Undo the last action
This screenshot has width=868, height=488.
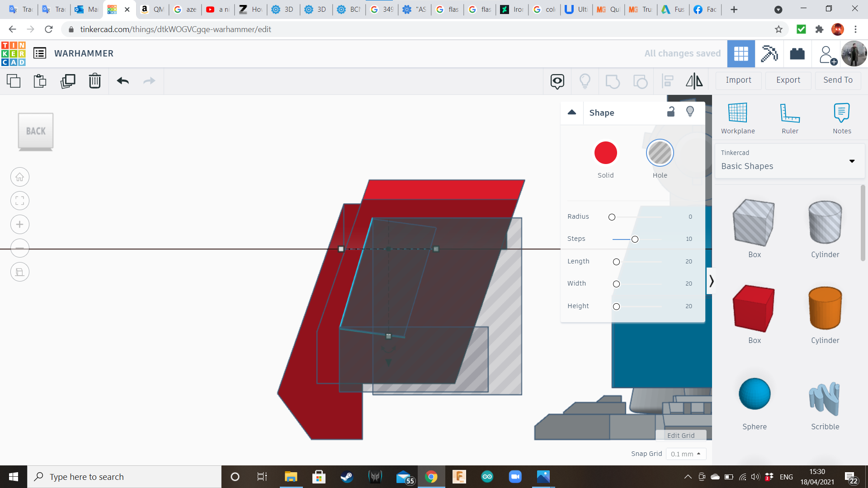(x=123, y=81)
